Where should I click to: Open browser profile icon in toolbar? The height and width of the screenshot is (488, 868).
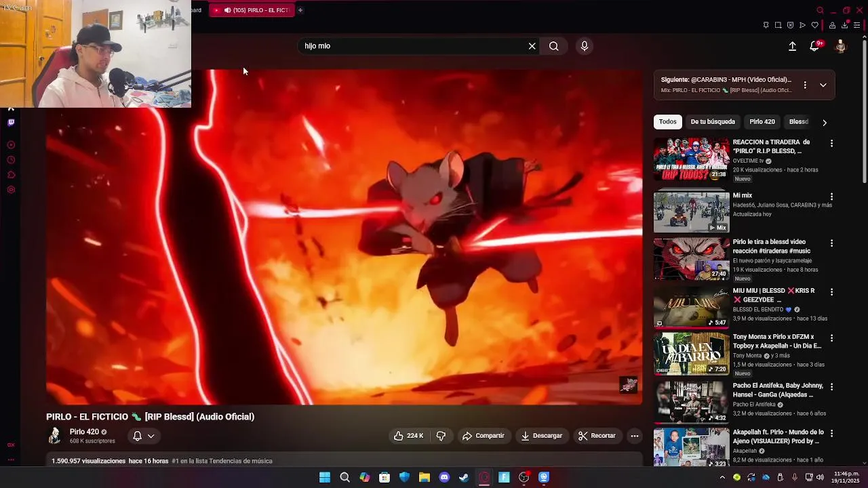[832, 25]
